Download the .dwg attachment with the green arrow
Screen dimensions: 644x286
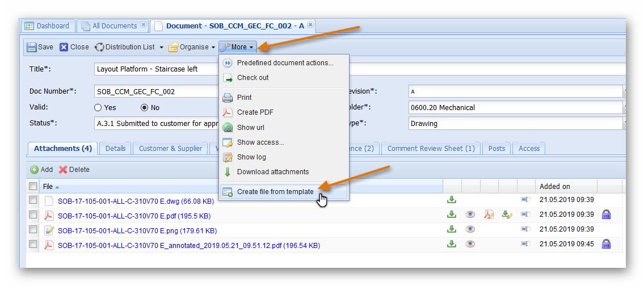pos(452,200)
